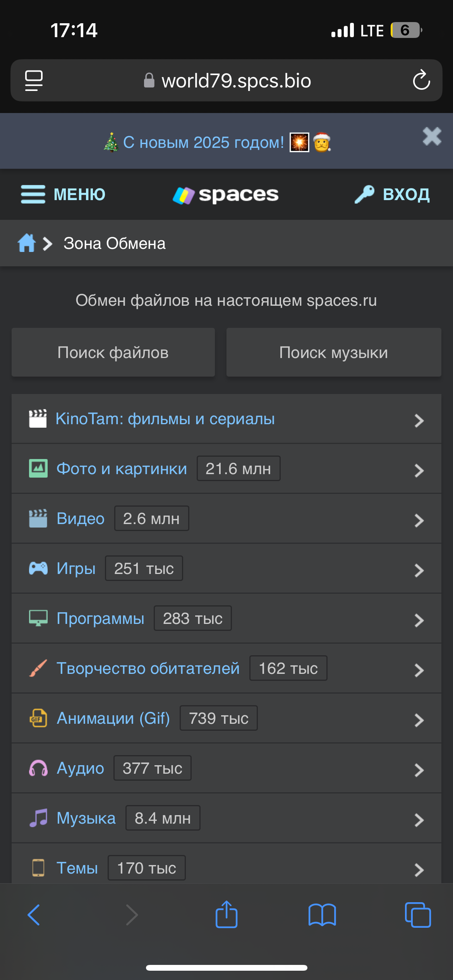Close the New Year 2025 banner
The image size is (453, 980).
point(432,136)
